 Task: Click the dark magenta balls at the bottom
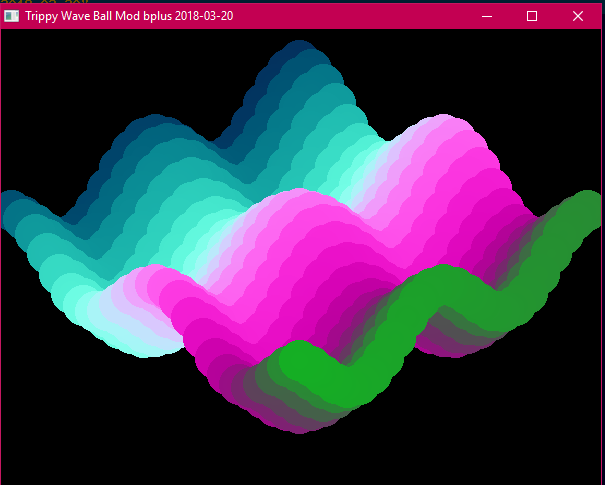pos(290,412)
